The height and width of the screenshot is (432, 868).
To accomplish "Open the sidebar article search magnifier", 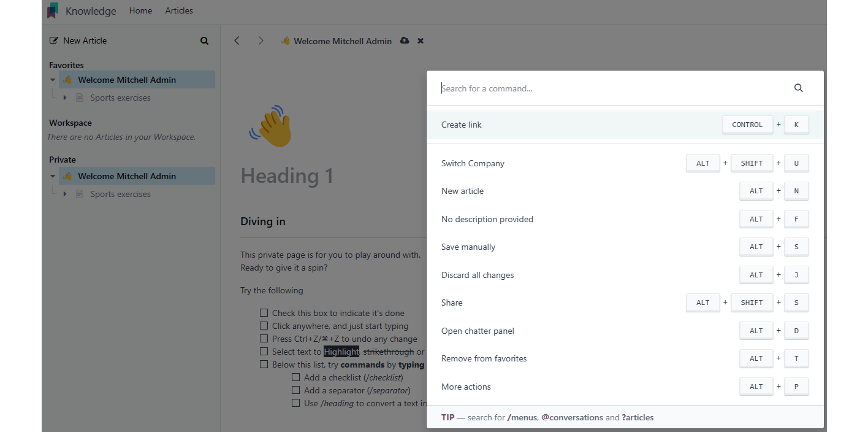I will [205, 41].
